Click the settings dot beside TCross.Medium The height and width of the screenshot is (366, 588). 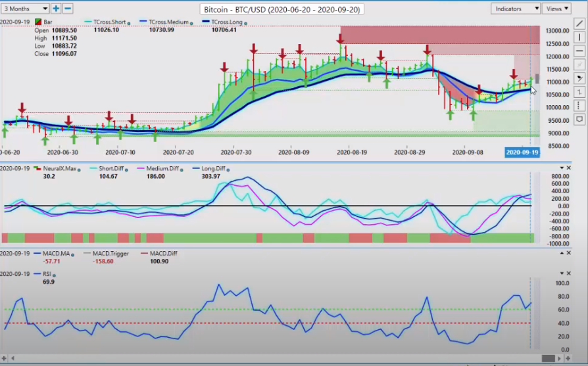point(191,23)
